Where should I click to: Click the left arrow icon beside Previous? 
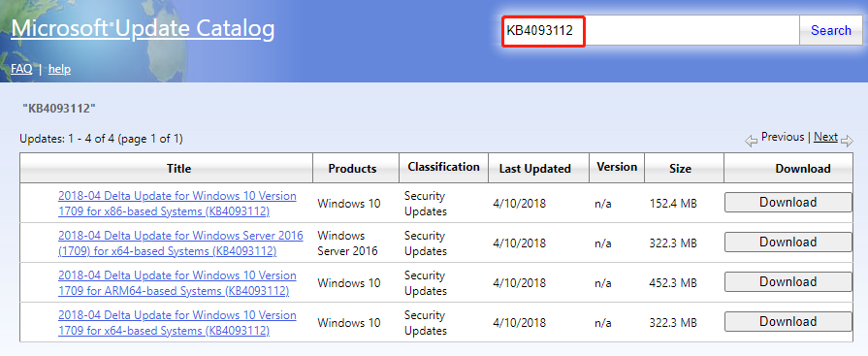(752, 142)
